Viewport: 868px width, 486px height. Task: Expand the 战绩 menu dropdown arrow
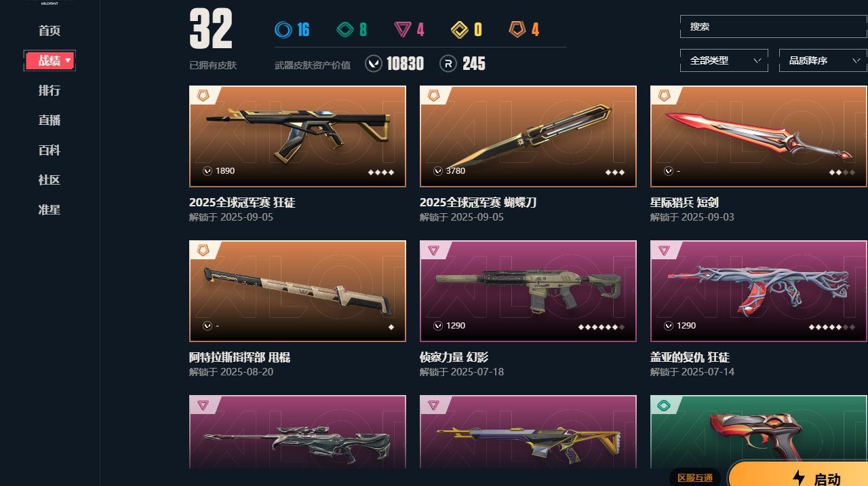coord(68,61)
